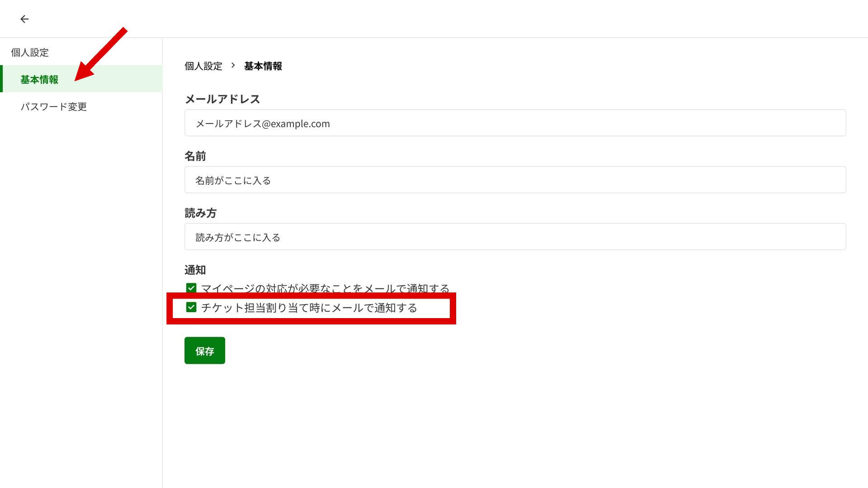Click the 個人設定 breadcrumb link
868x488 pixels.
point(203,66)
